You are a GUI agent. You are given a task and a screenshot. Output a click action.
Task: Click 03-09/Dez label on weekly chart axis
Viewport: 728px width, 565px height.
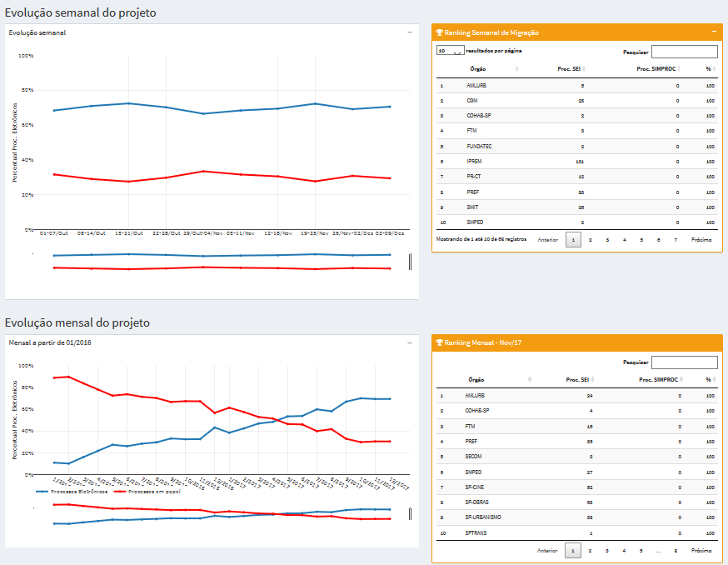click(390, 233)
